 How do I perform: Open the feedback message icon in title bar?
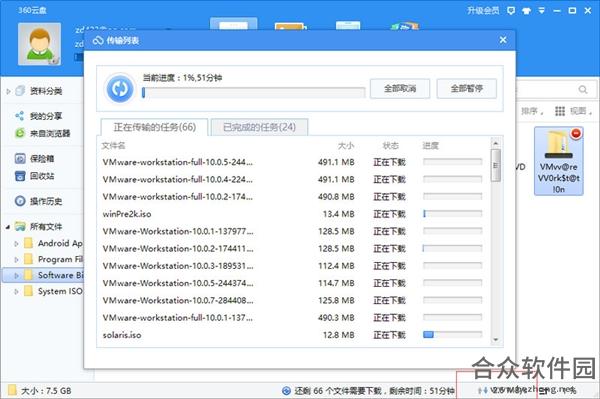[511, 11]
